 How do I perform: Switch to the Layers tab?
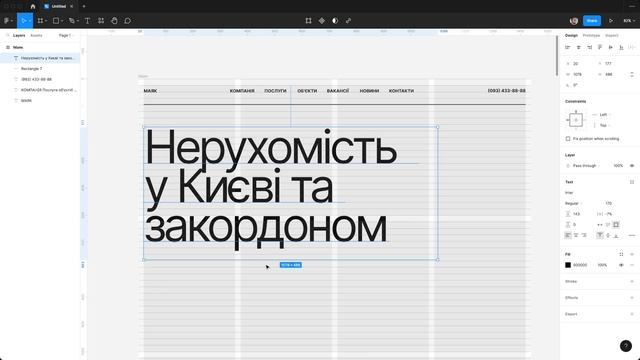pos(19,36)
